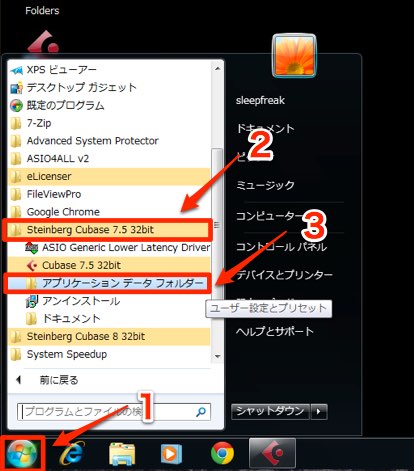Open アプリケーション データ フォルダー
The height and width of the screenshot is (471, 414).
pos(109,283)
